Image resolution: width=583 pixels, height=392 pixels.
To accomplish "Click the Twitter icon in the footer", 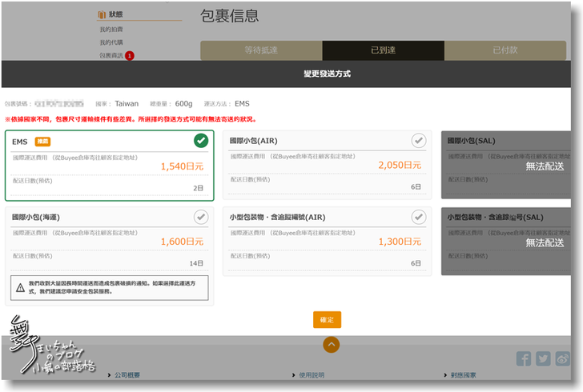I will coord(543,358).
